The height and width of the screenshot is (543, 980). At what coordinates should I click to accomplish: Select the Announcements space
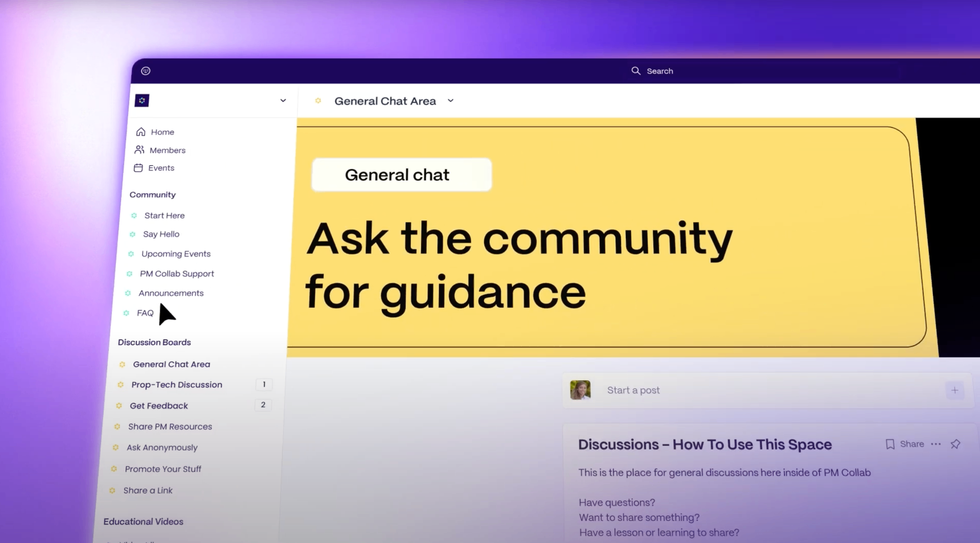(x=171, y=293)
